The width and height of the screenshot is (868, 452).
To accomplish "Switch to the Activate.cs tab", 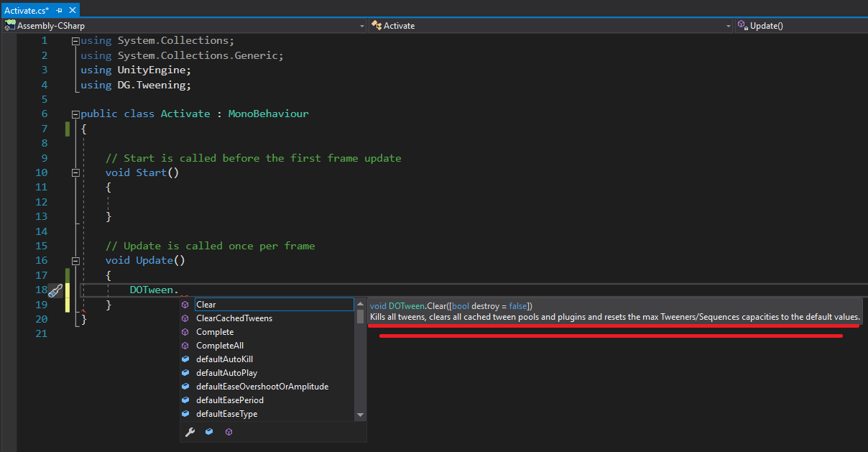I will pyautogui.click(x=29, y=10).
